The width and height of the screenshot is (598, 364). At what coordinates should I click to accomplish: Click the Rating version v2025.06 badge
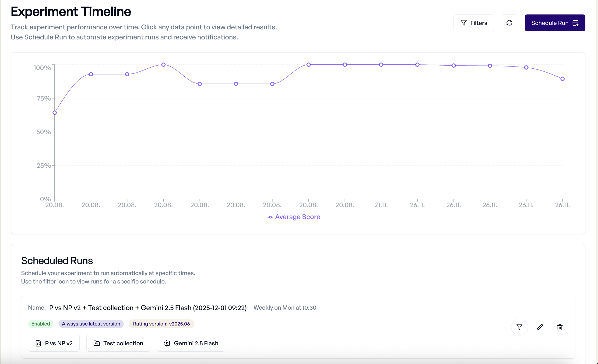161,324
